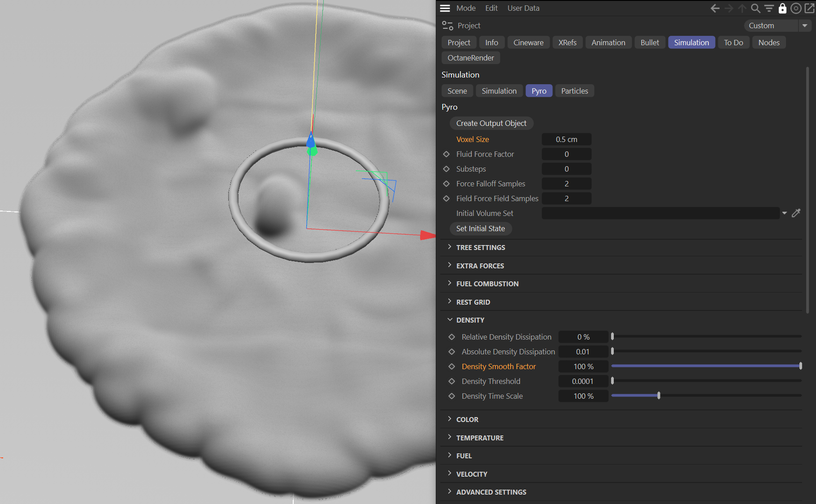Switch to the Particles sub-tab

click(x=574, y=91)
